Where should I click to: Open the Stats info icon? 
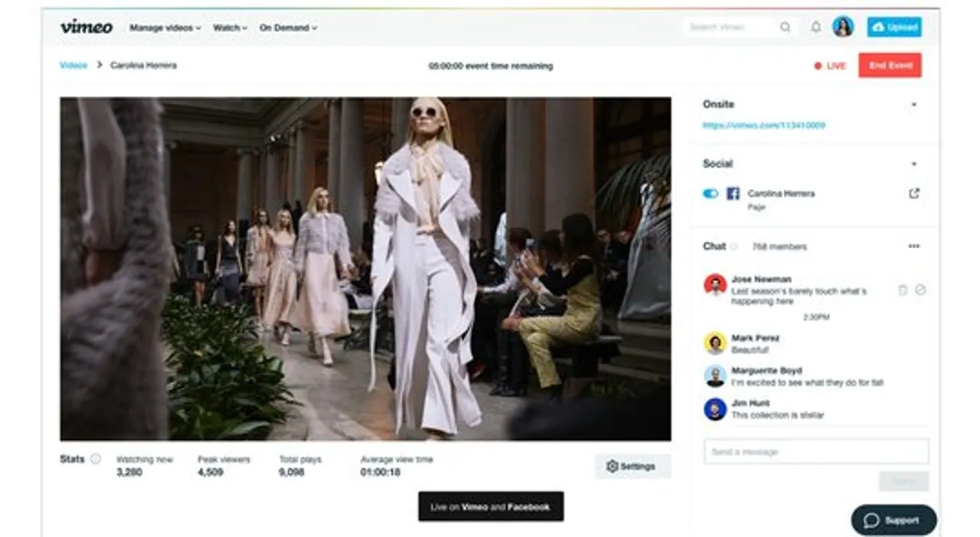point(95,459)
